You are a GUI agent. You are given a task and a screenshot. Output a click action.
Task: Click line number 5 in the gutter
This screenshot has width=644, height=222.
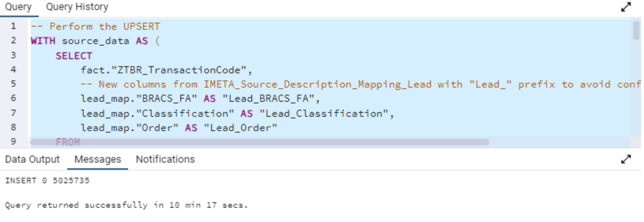(13, 84)
